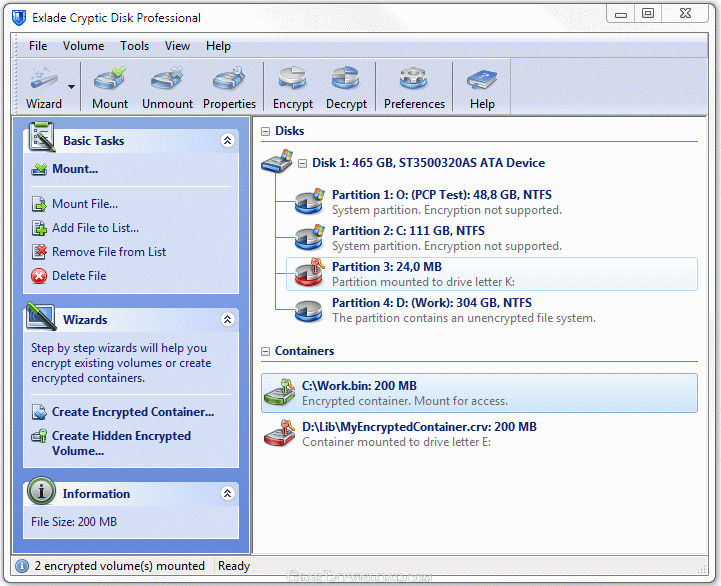Click the red Delete File icon

pos(39,276)
